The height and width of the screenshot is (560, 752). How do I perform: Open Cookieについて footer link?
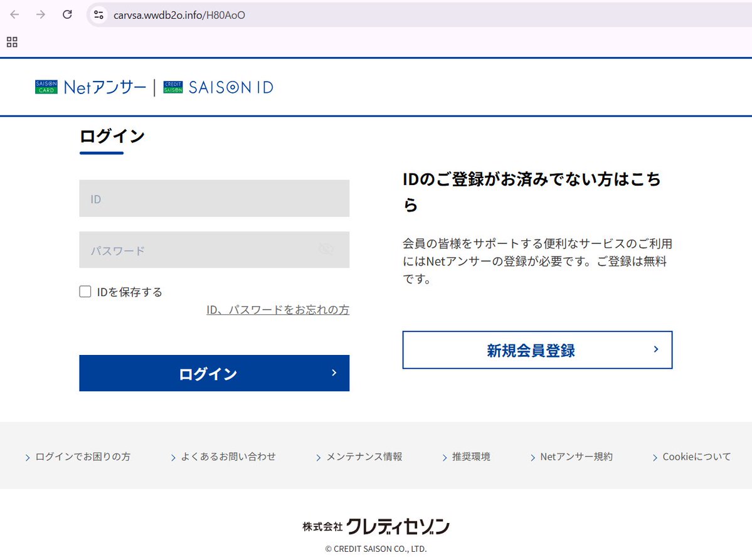click(692, 457)
